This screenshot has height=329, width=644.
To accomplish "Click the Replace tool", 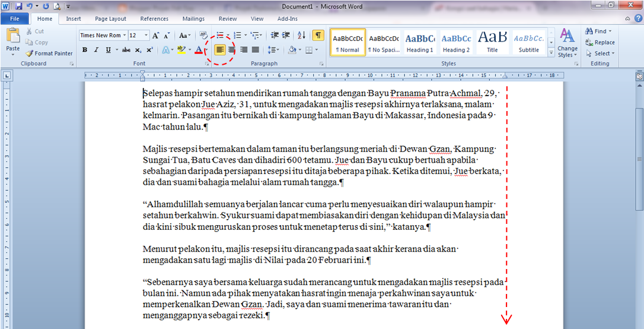I will 600,42.
